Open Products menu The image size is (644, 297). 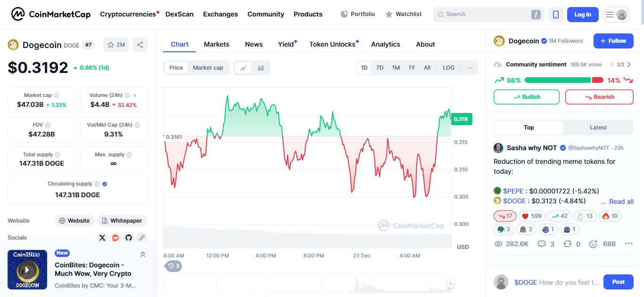tap(308, 14)
